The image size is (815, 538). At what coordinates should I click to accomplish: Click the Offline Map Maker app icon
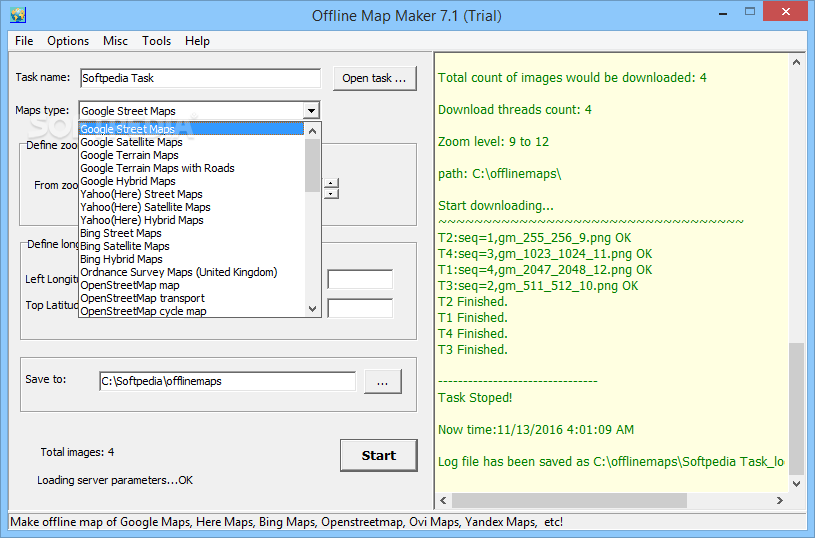(x=18, y=15)
